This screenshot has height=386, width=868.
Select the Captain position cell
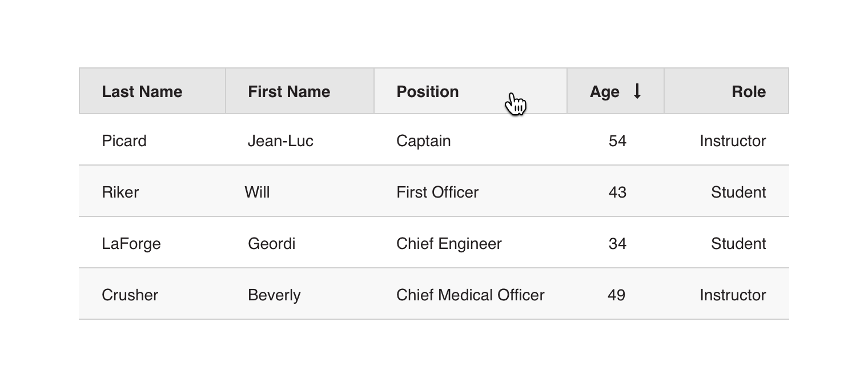(x=423, y=141)
